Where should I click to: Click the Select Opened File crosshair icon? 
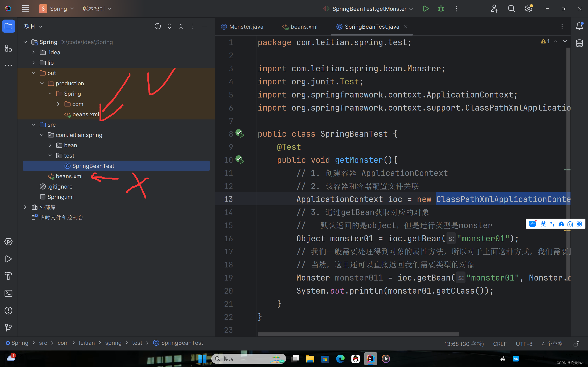(x=158, y=26)
